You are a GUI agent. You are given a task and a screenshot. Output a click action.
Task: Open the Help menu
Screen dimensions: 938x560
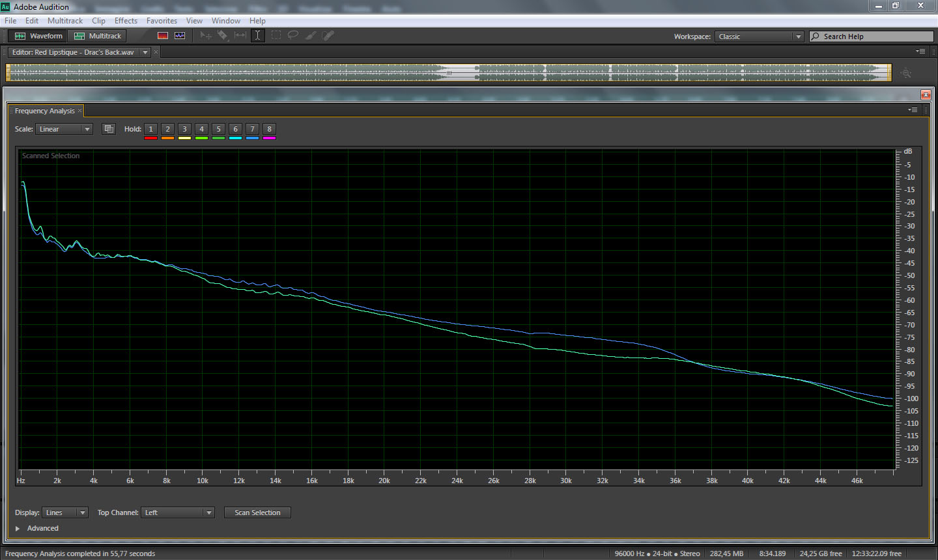click(257, 21)
